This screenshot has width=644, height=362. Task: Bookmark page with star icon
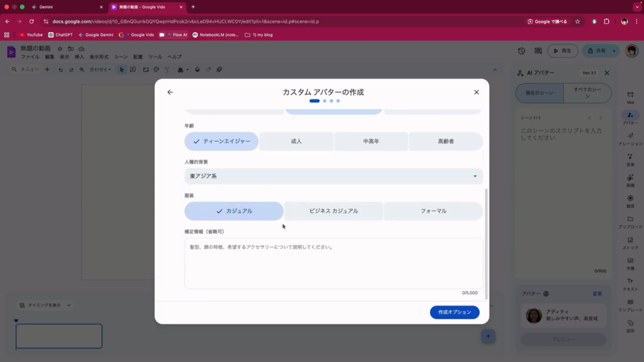click(577, 21)
